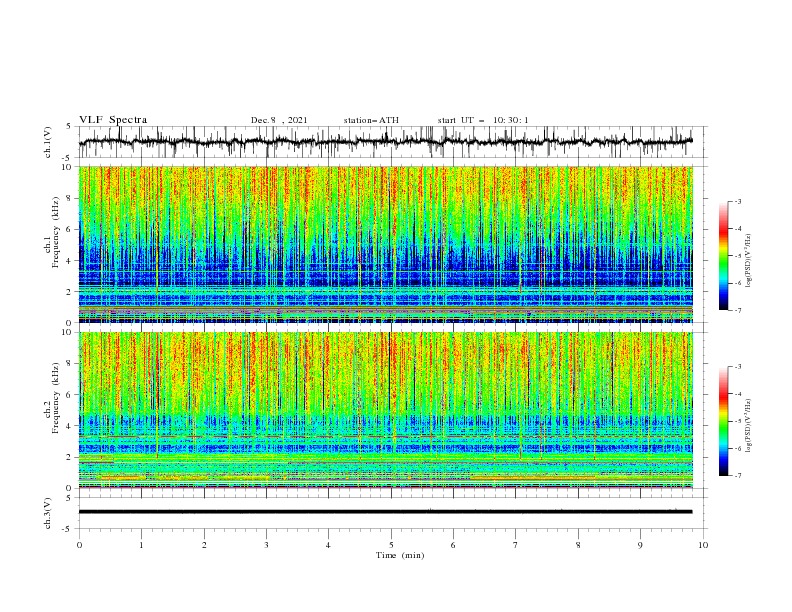The width and height of the screenshot is (792, 612).
Task: Click the '6' tick on time axis
Action: coord(453,545)
